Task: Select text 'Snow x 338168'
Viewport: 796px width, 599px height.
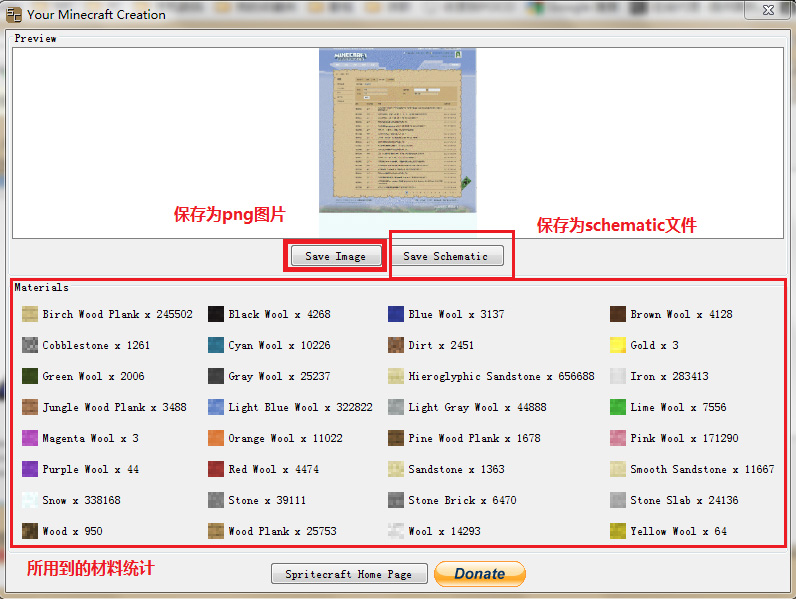Action: 81,500
